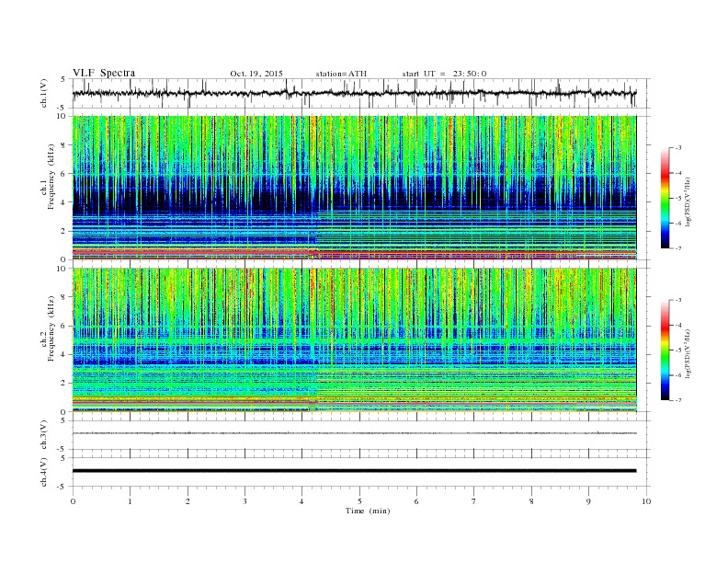The image size is (728, 563).
Task: Click the 'ch.1(V)' waveform axis label
Action: pos(44,93)
